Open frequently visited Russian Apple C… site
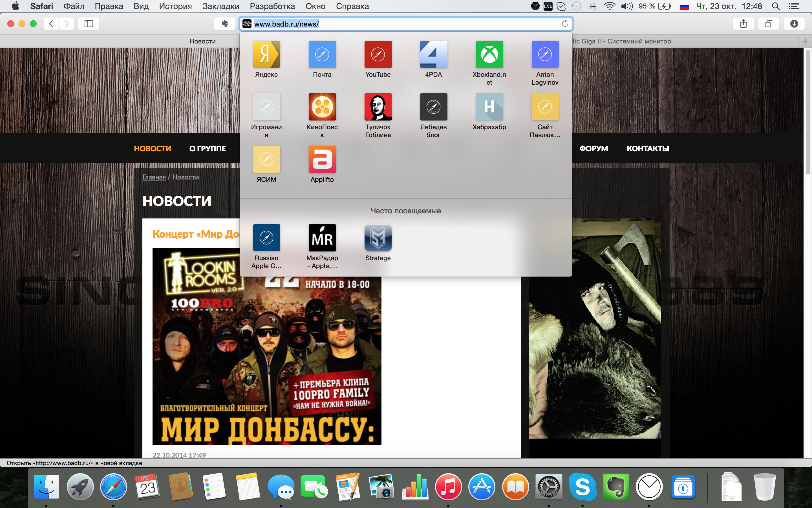Viewport: 812px width, 508px height. click(x=266, y=238)
